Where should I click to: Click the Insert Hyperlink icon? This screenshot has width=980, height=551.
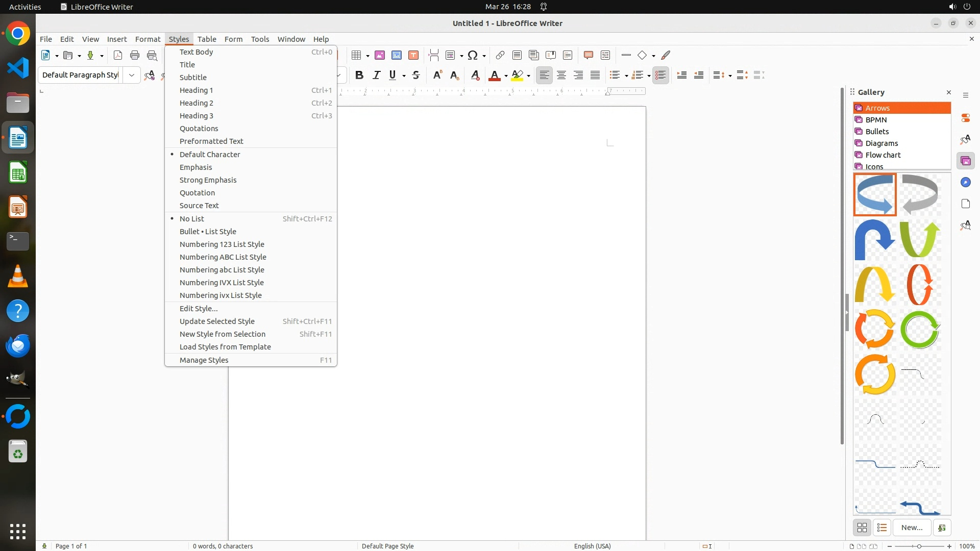[x=500, y=56]
